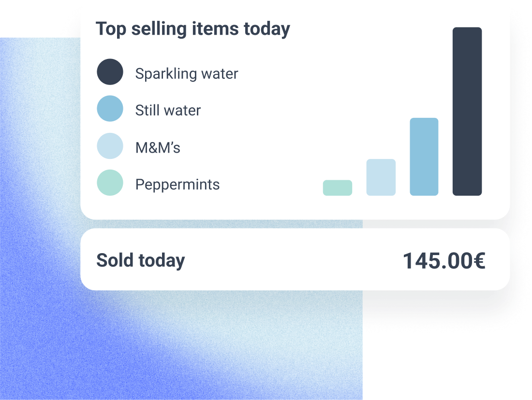Click the euro symbol in the total
This screenshot has width=532, height=400.
click(x=479, y=261)
